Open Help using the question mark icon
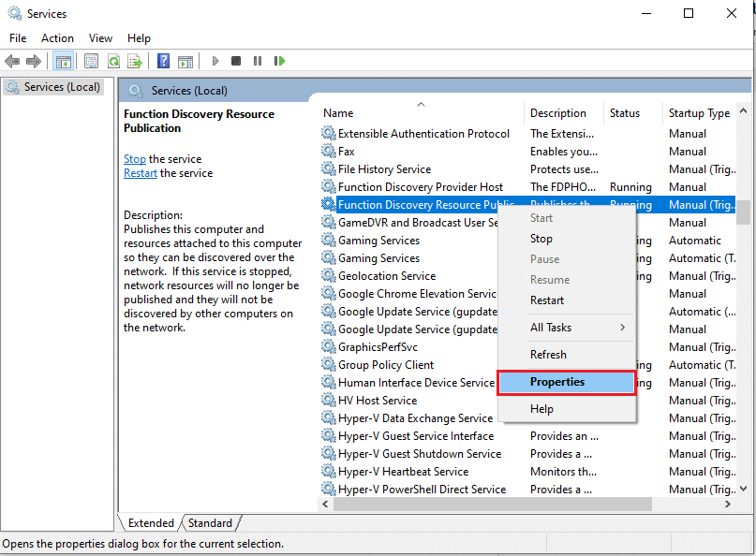This screenshot has height=556, width=756. pyautogui.click(x=163, y=61)
